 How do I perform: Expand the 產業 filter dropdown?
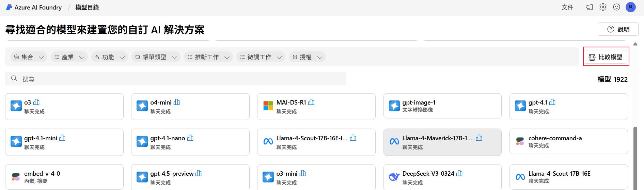69,57
